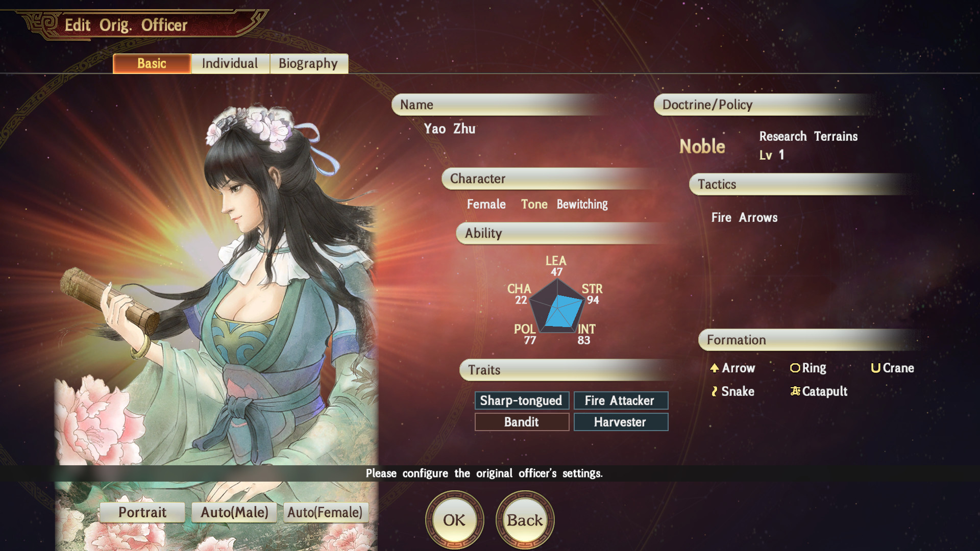The image size is (980, 551).
Task: Click the officer portrait image
Action: (x=216, y=286)
